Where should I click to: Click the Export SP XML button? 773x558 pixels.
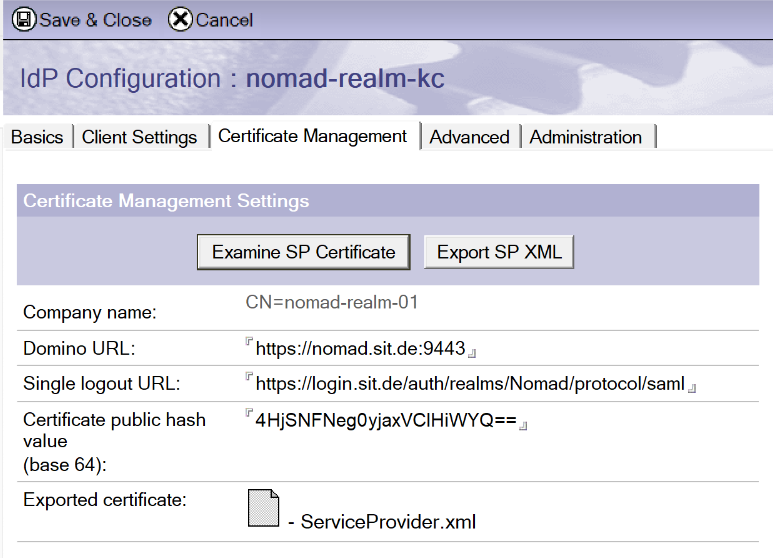point(499,252)
